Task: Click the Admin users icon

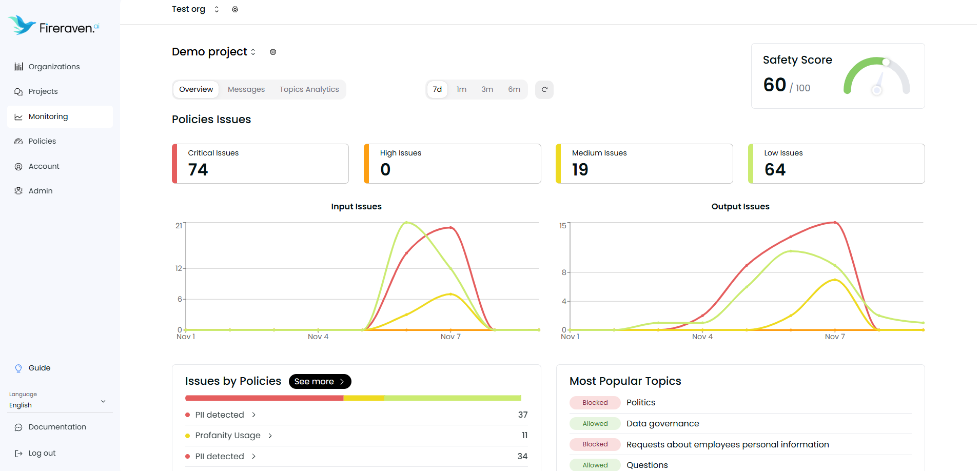Action: 18,190
